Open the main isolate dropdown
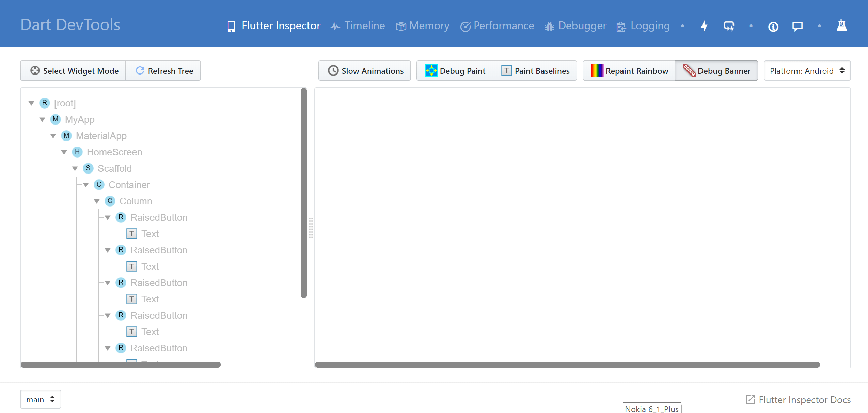Viewport: 868px width, 413px height. pyautogui.click(x=40, y=399)
